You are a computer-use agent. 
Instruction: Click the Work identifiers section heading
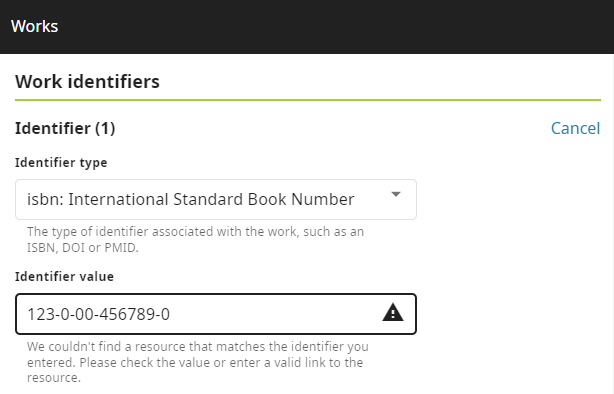87,81
